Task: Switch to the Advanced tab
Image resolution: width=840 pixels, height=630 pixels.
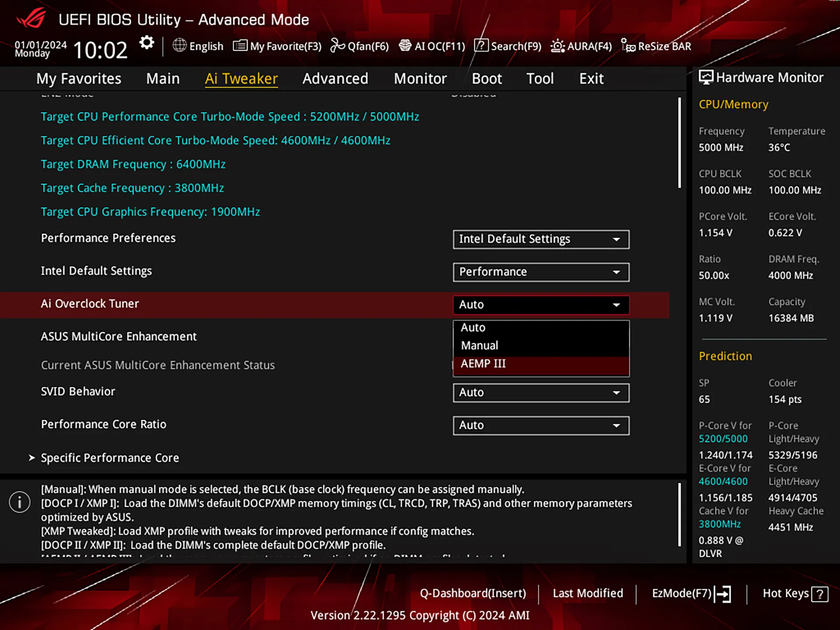Action: (335, 79)
